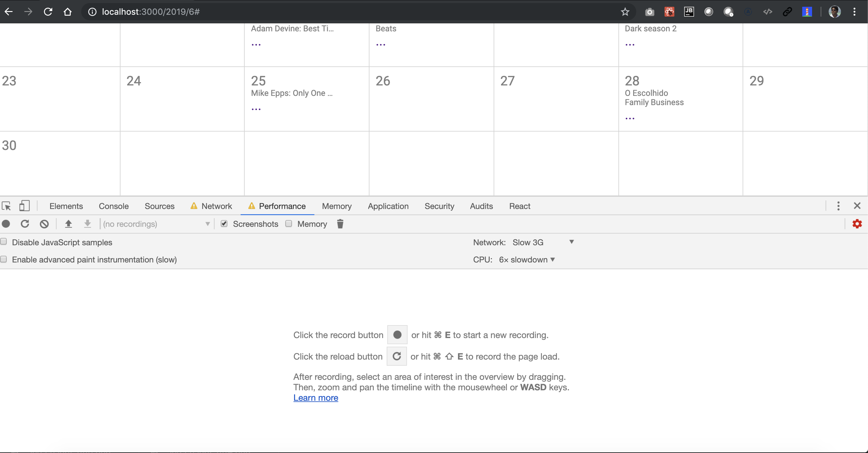Check Disable JavaScript samples
Image resolution: width=868 pixels, height=453 pixels.
click(x=4, y=242)
